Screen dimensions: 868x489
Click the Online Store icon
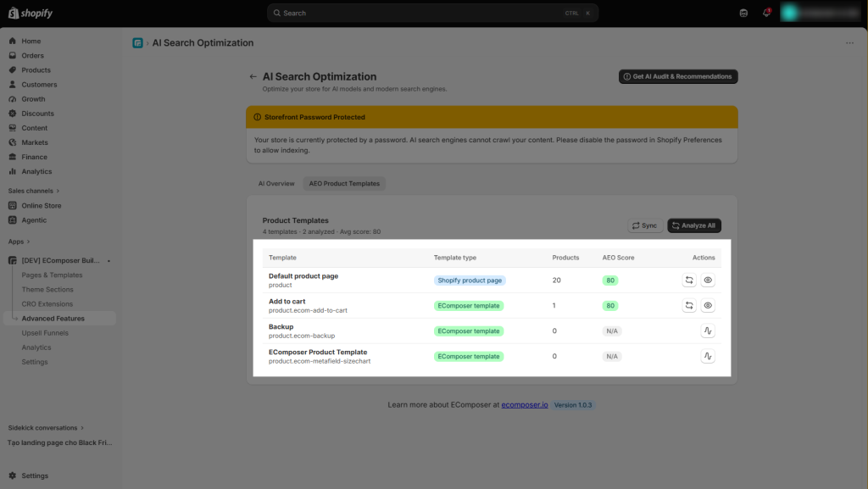[12, 205]
